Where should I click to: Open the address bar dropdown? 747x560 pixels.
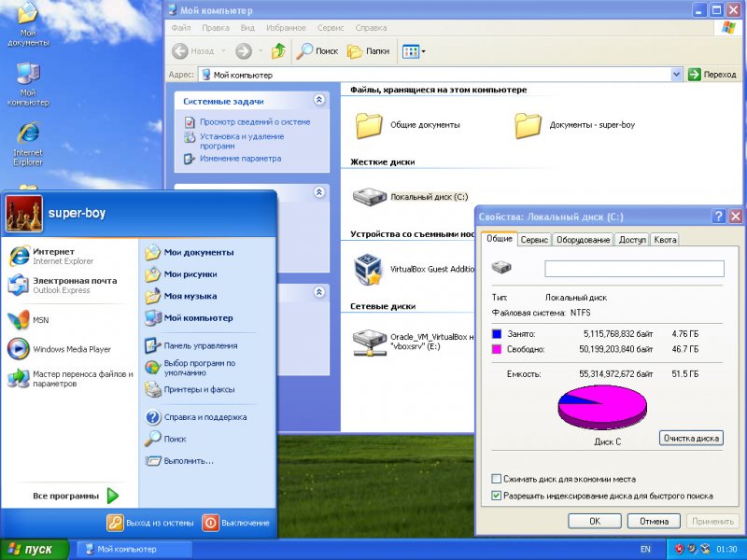point(676,75)
